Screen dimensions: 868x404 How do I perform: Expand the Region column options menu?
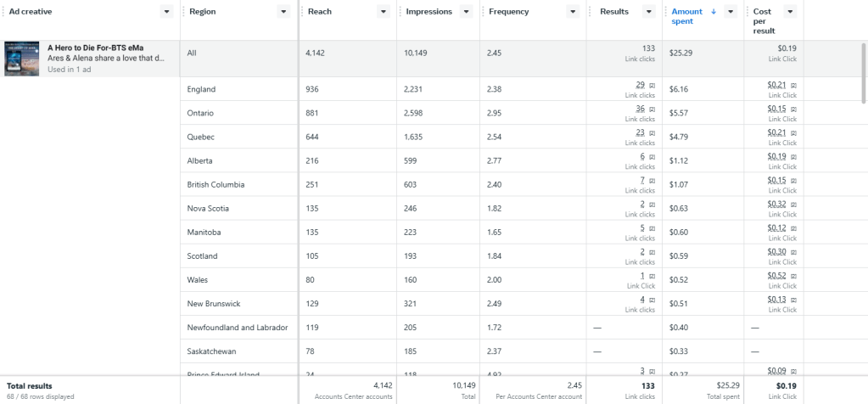(283, 12)
